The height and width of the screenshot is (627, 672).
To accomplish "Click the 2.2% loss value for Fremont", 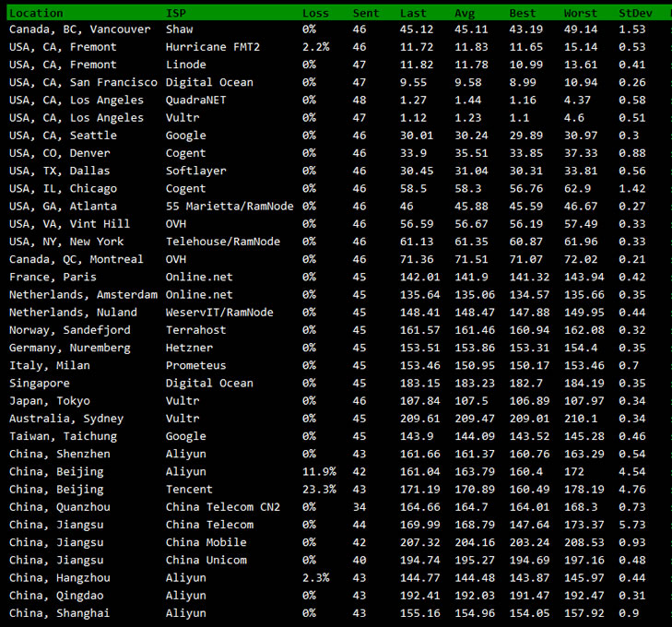I will click(315, 47).
